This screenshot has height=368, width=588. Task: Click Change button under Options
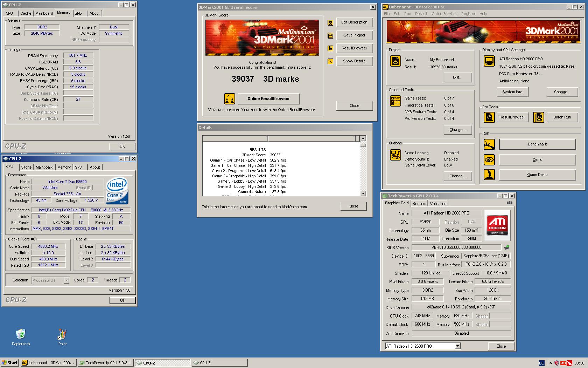click(x=457, y=176)
